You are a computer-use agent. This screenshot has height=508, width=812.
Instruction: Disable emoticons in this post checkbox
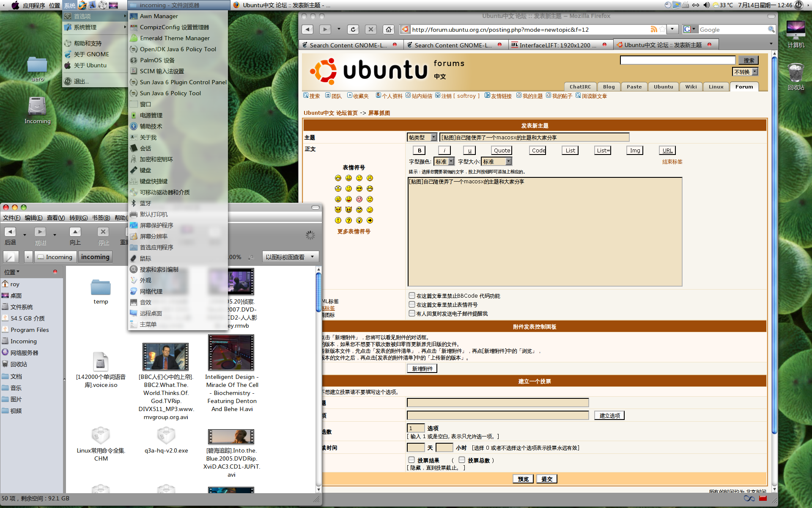pyautogui.click(x=411, y=304)
